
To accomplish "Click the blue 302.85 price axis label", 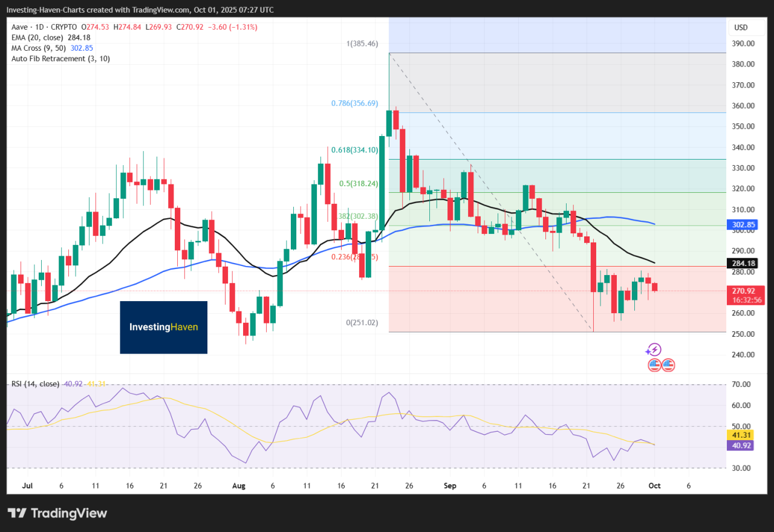I will (x=744, y=224).
